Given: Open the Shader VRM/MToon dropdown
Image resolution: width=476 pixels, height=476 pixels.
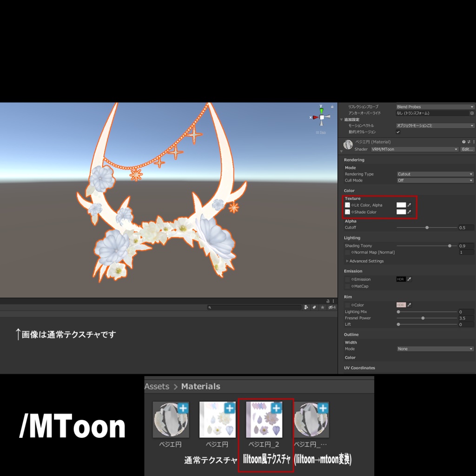Looking at the screenshot, I should point(414,149).
